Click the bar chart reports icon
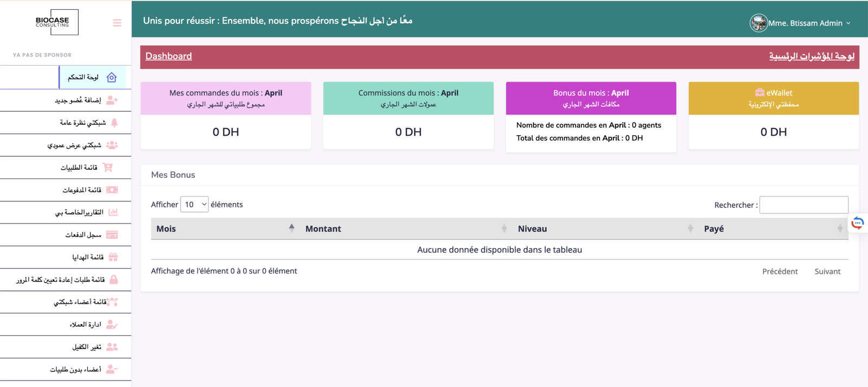 pyautogui.click(x=113, y=212)
